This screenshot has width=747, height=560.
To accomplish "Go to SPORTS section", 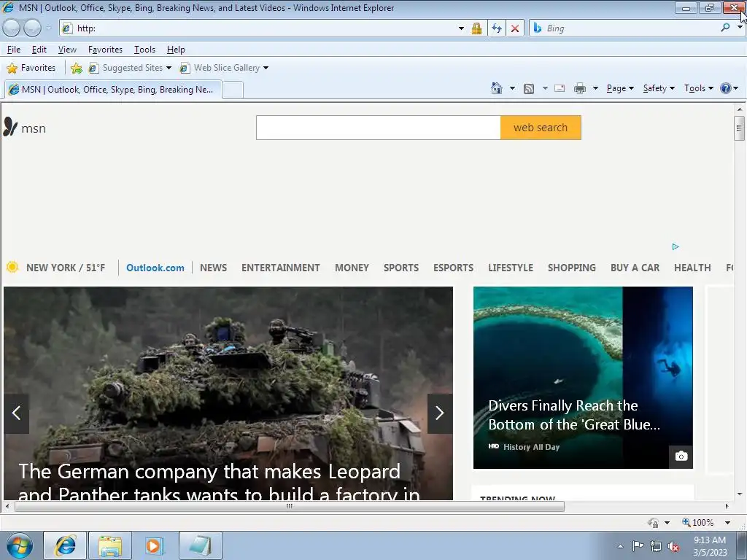I will click(x=401, y=268).
